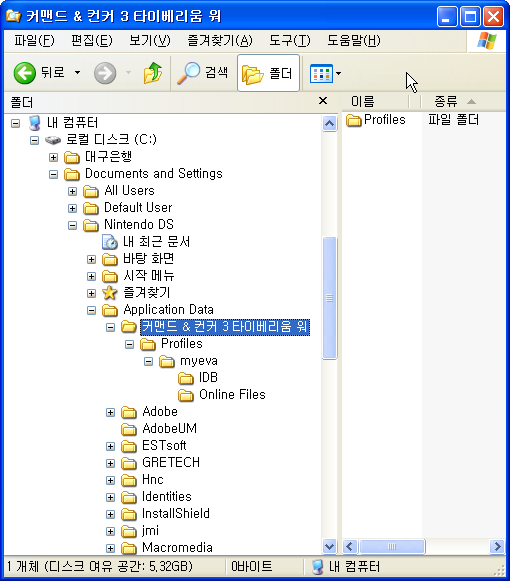Expand the 대구은행 folder

[x=53, y=157]
